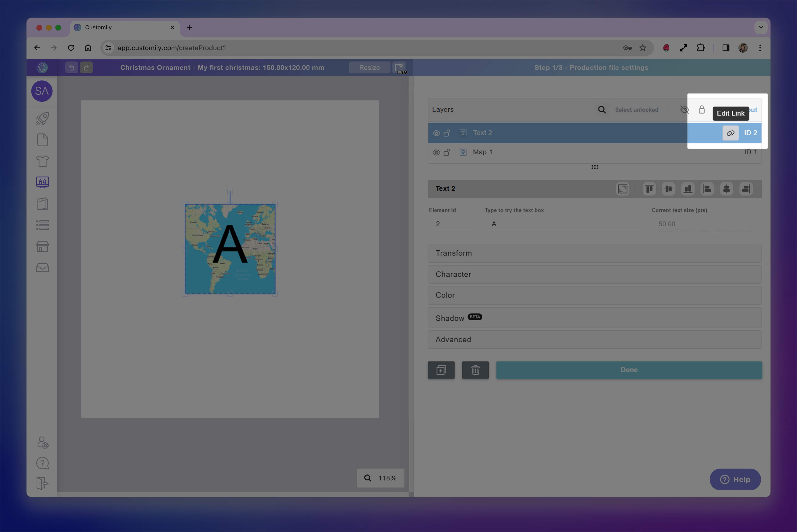Image resolution: width=797 pixels, height=532 pixels.
Task: Click the duplicate element button
Action: (441, 370)
